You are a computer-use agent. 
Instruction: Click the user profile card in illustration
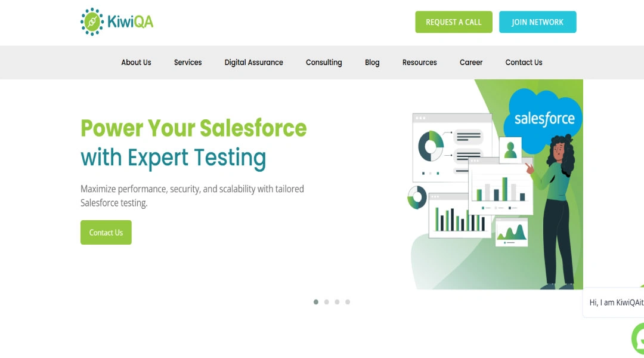[x=510, y=150]
